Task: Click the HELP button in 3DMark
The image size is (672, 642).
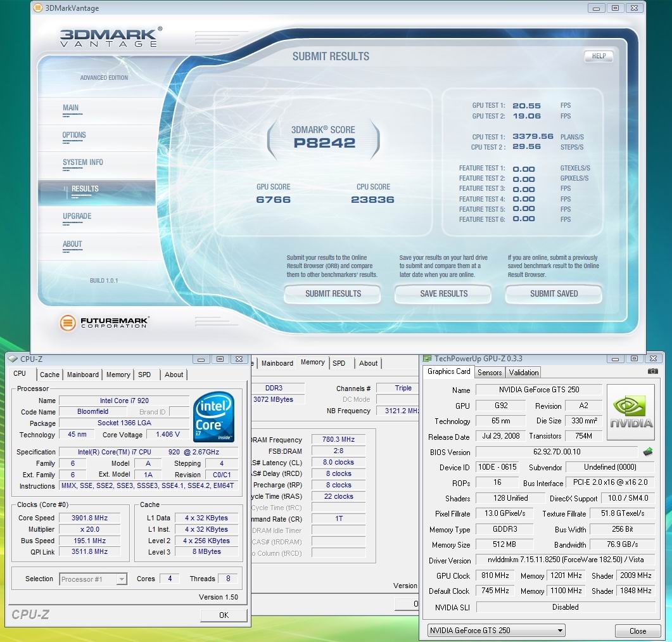Action: pos(599,56)
